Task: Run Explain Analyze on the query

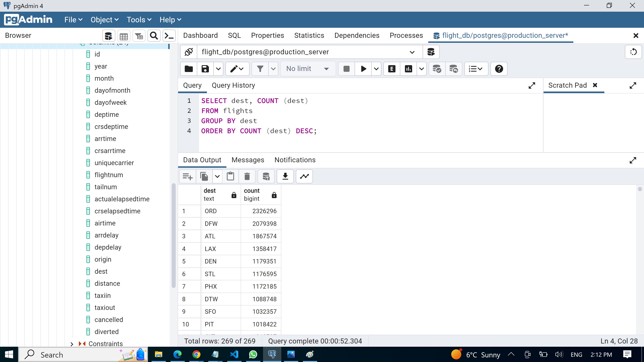Action: 408,69
